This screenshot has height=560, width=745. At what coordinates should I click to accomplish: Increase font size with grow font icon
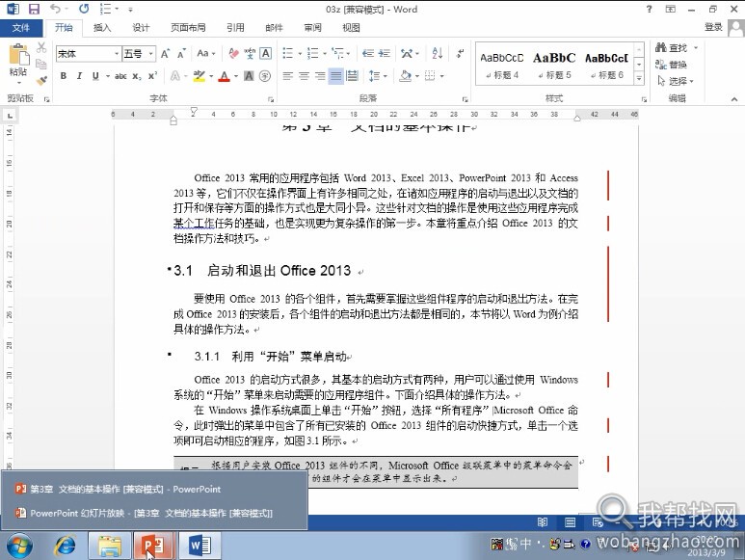point(165,54)
